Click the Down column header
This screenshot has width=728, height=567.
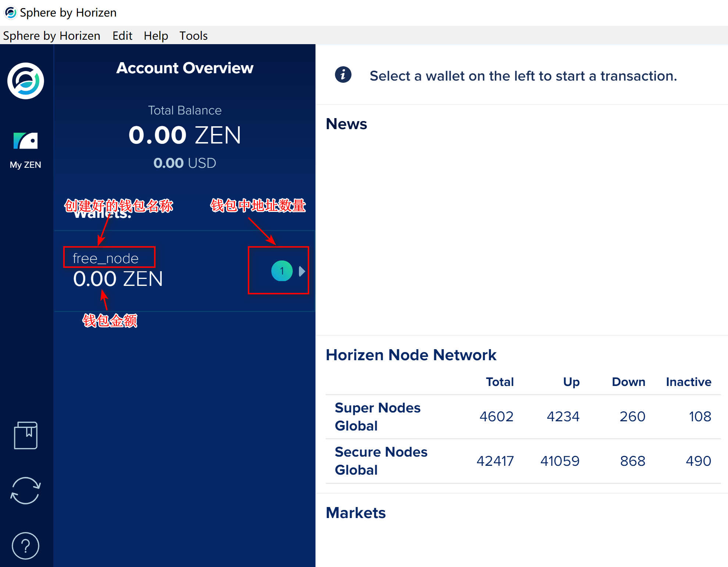coord(629,382)
